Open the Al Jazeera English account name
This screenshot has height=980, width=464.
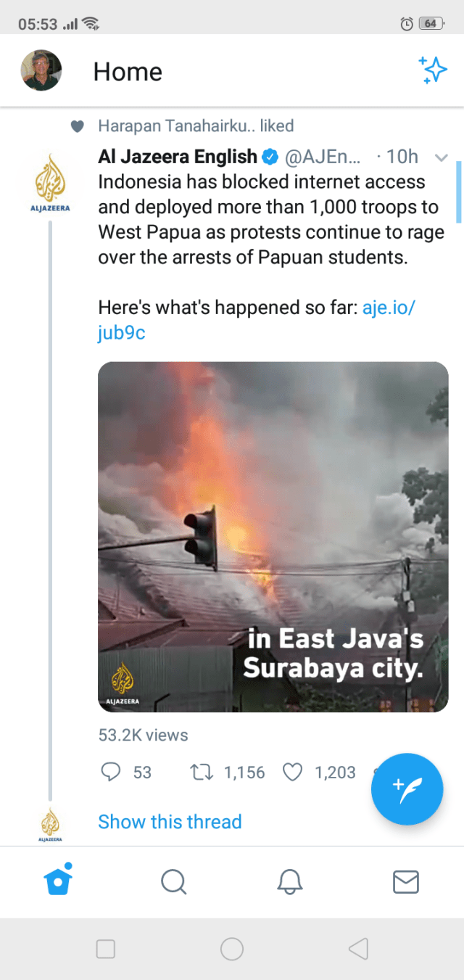point(178,157)
